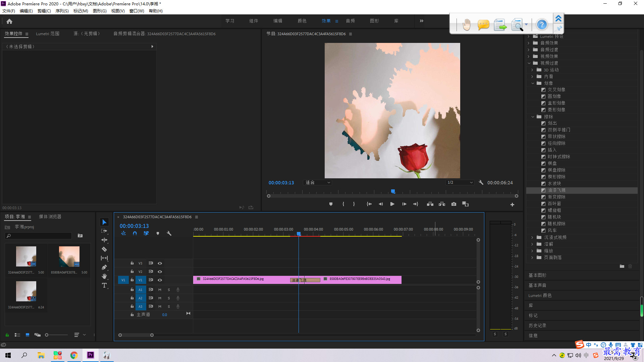This screenshot has width=644, height=362.
Task: Open the 历史记录 panel
Action: (538, 325)
